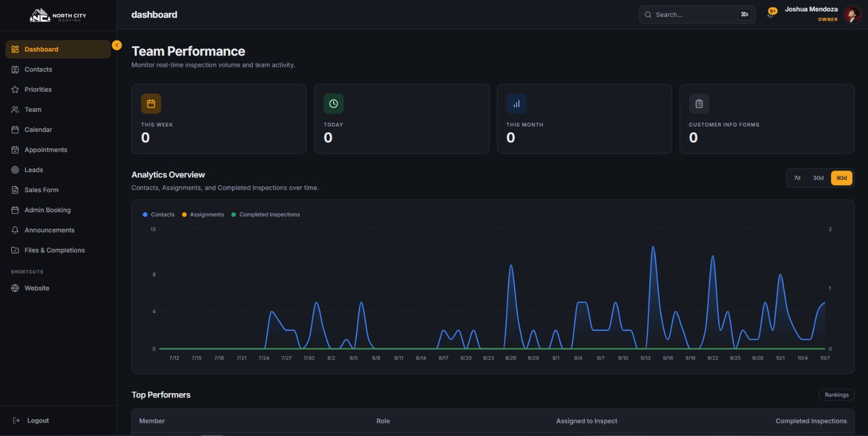Open the Priorities page

pyautogui.click(x=58, y=90)
